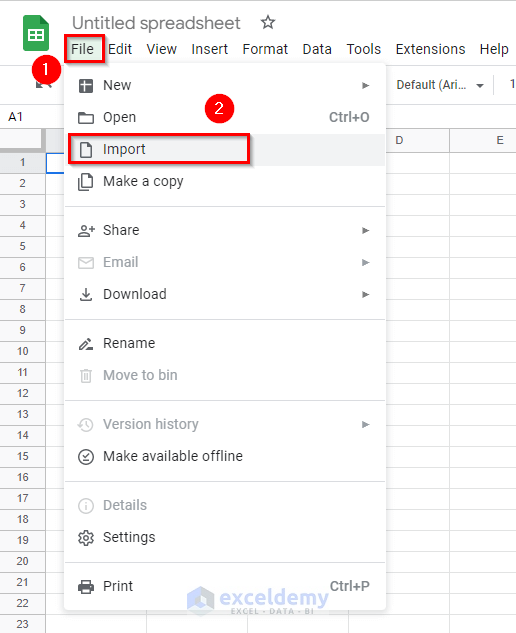Click the Details info icon
The height and width of the screenshot is (633, 516).
click(x=86, y=505)
